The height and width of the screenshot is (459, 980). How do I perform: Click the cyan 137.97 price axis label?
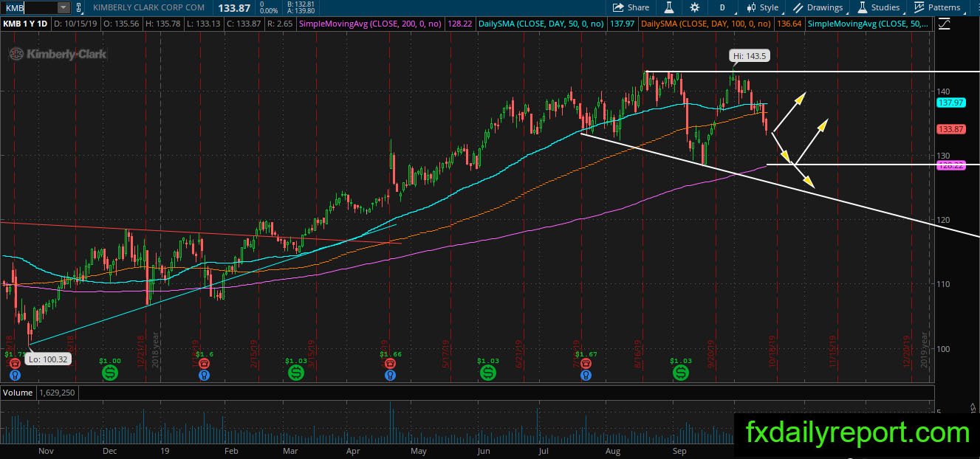click(x=952, y=104)
